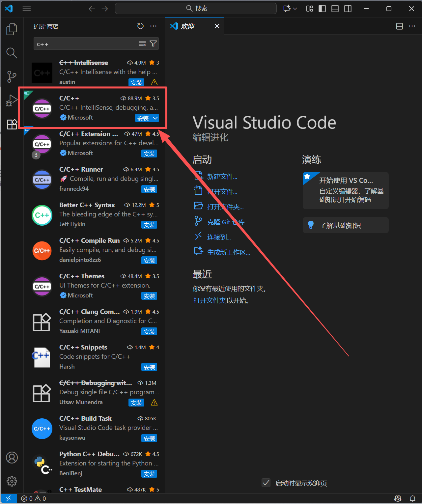Open the C/C++ Microsoft extension icon
Image resolution: width=422 pixels, height=504 pixels.
(42, 108)
